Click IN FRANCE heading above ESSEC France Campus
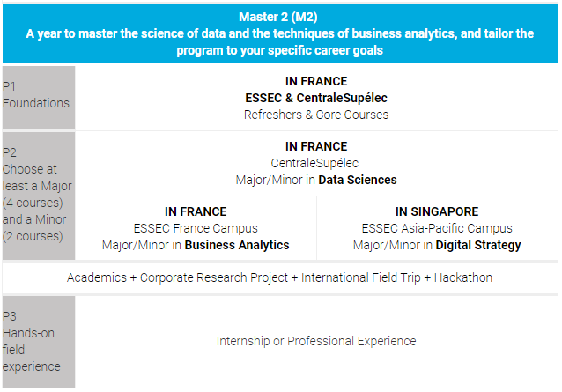 (196, 211)
